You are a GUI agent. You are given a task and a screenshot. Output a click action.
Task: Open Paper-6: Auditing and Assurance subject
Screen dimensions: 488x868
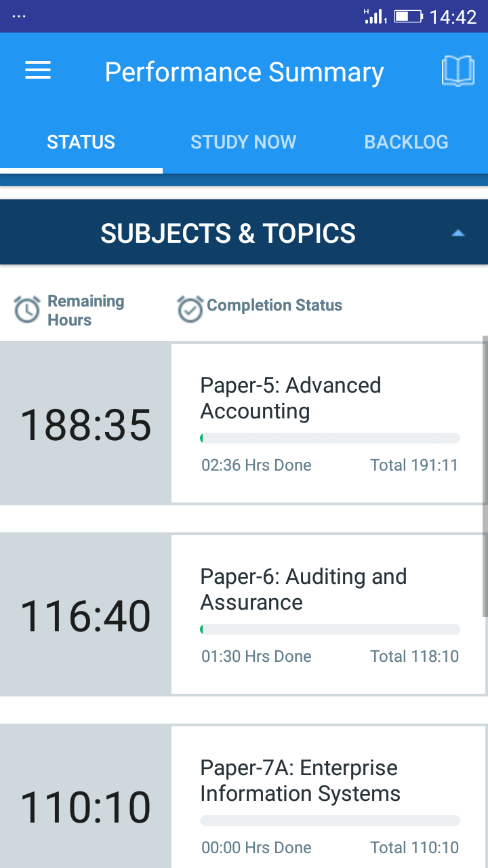[x=303, y=589]
